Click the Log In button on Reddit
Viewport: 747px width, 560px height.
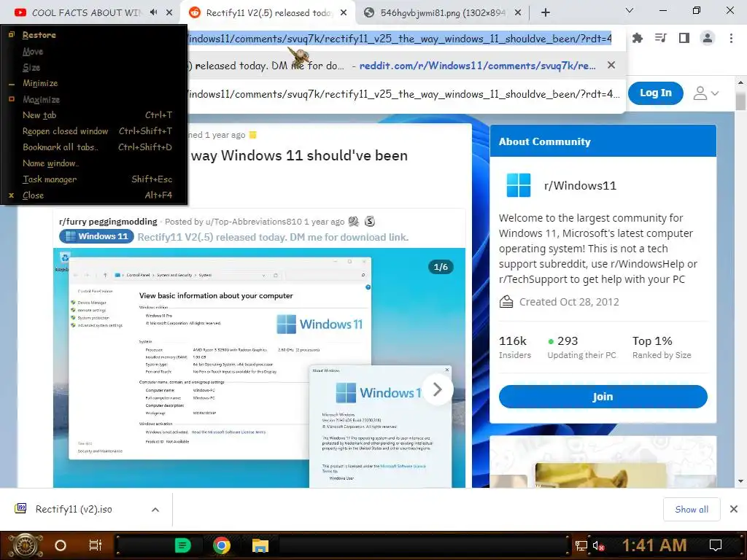click(656, 93)
